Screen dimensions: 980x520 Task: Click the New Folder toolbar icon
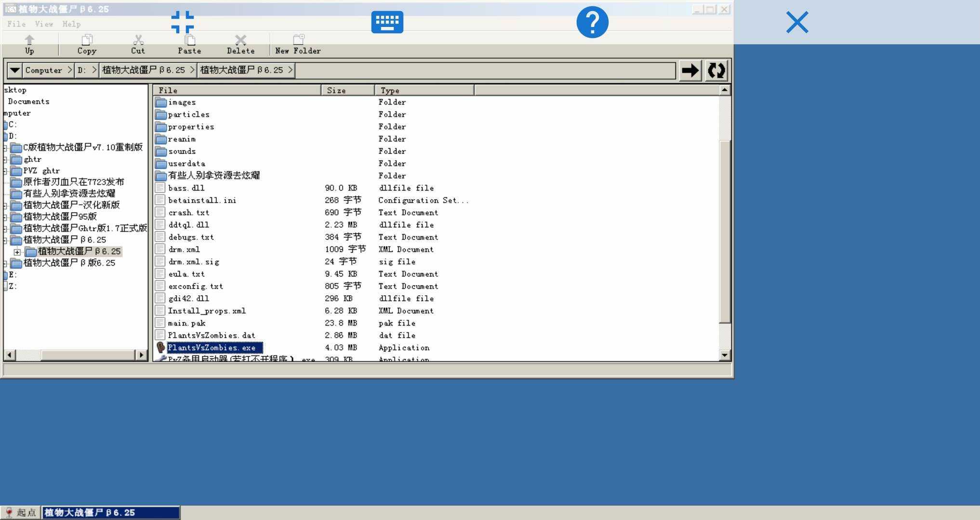pyautogui.click(x=298, y=40)
